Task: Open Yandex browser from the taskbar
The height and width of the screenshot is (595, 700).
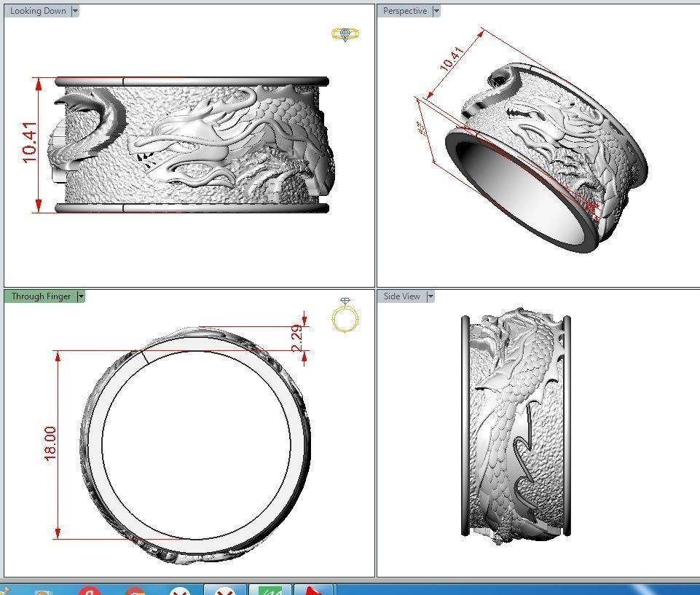Action: (x=89, y=590)
